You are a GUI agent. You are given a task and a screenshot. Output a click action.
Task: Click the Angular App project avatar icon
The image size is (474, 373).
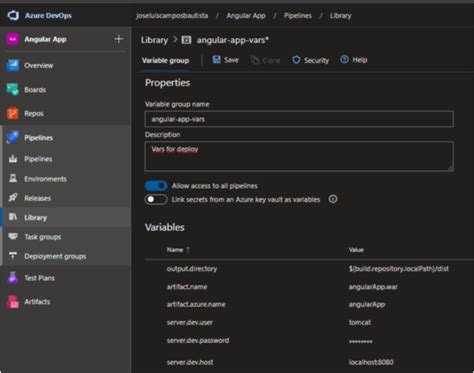(x=13, y=39)
